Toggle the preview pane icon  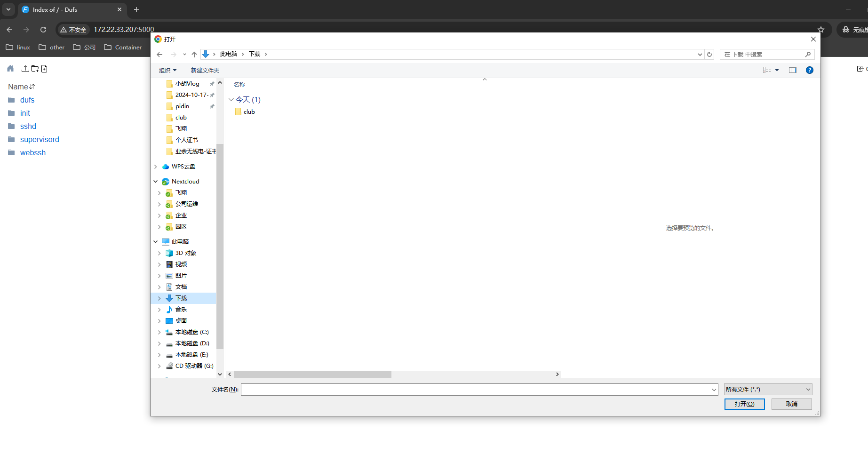(x=793, y=70)
